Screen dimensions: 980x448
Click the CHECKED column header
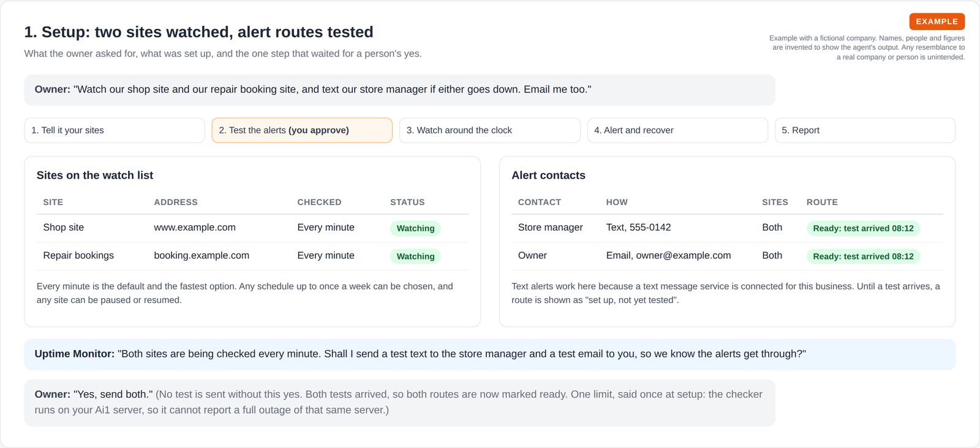tap(319, 203)
